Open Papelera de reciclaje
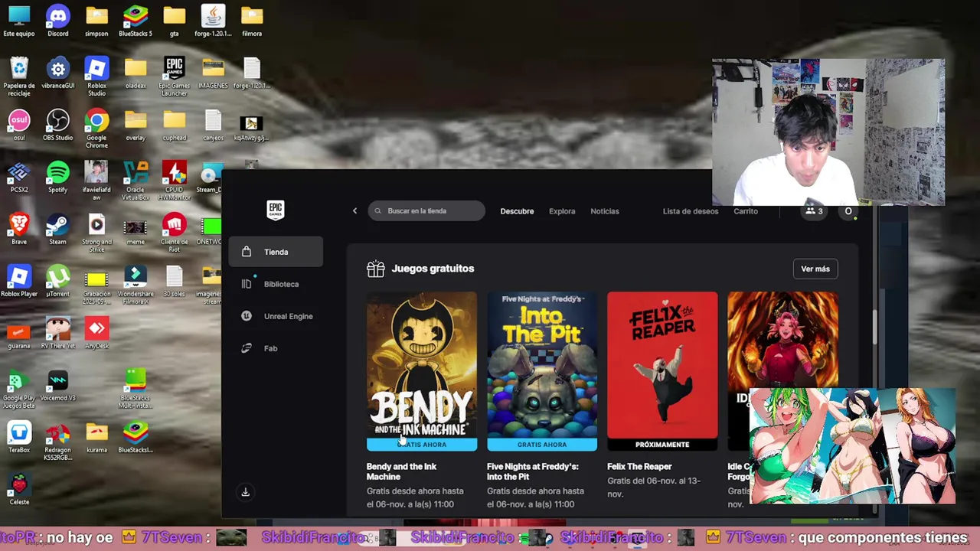Screen dimensions: 980x551 pos(19,77)
